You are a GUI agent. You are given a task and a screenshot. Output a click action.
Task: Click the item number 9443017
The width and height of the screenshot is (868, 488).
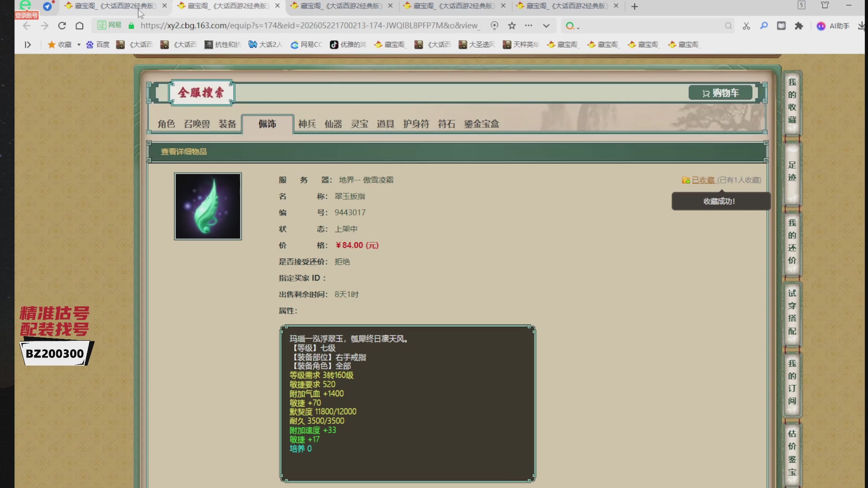[x=350, y=212]
